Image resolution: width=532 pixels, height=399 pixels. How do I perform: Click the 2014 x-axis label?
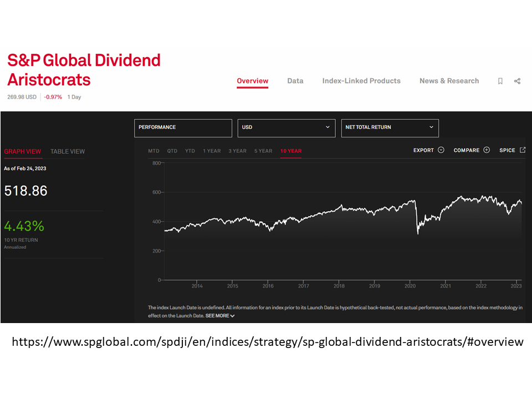[x=197, y=286]
